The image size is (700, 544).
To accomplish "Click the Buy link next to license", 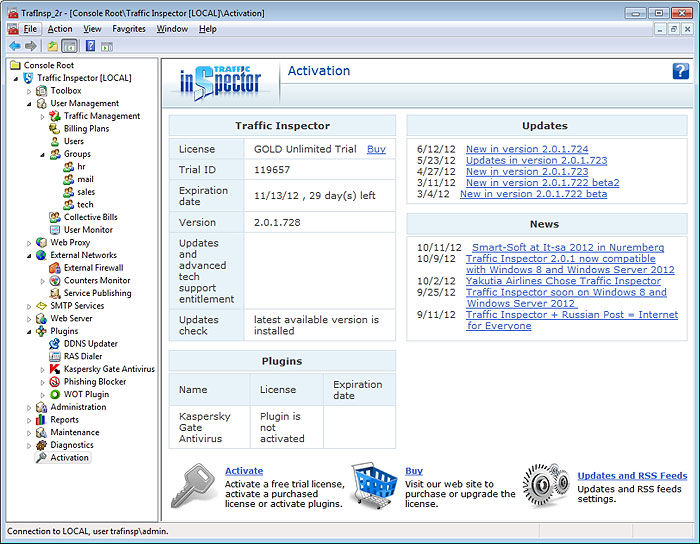I will (376, 149).
